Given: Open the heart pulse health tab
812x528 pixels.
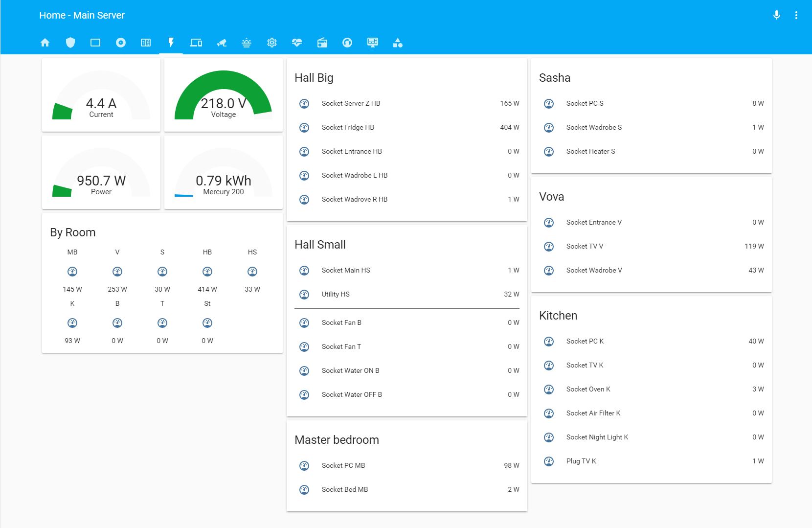Looking at the screenshot, I should click(x=297, y=43).
